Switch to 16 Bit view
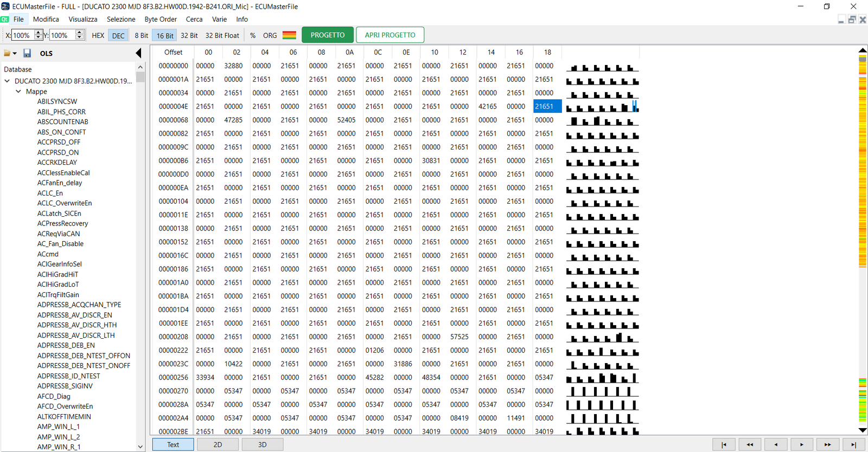This screenshot has width=868, height=452. point(165,36)
